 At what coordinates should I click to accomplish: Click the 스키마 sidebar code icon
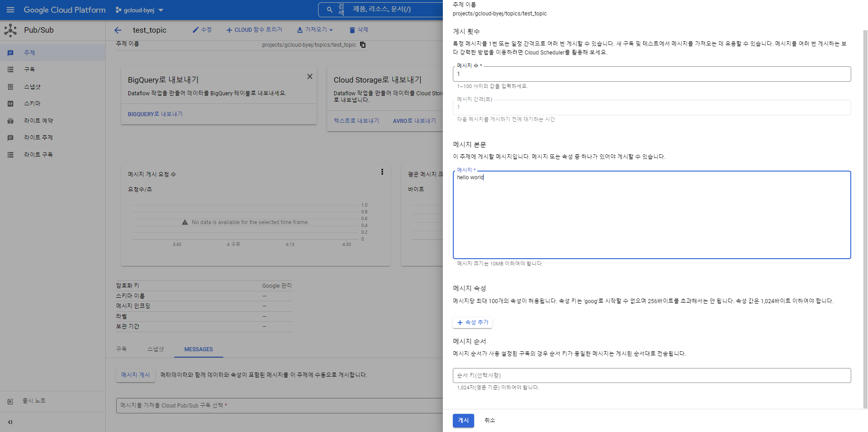[x=10, y=103]
